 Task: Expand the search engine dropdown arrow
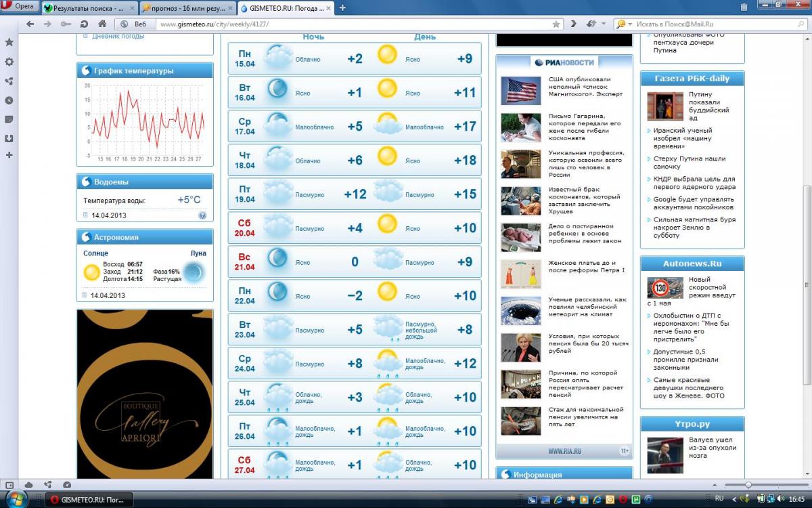[x=630, y=24]
